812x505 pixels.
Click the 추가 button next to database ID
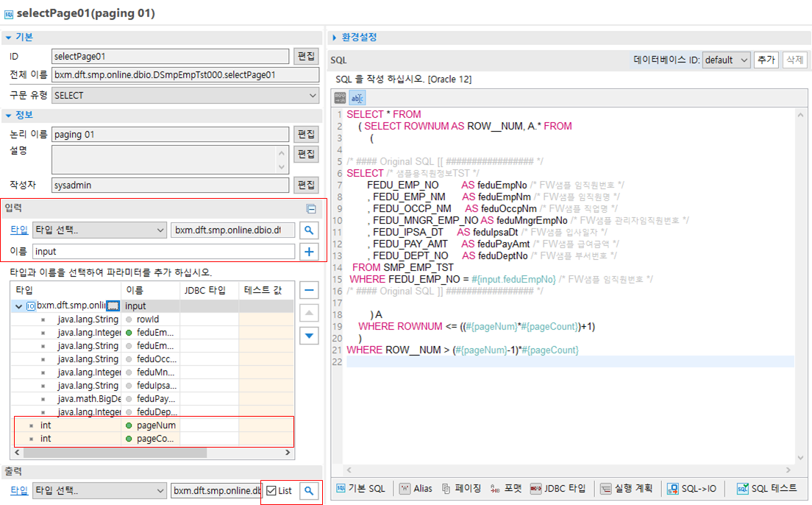[x=766, y=60]
